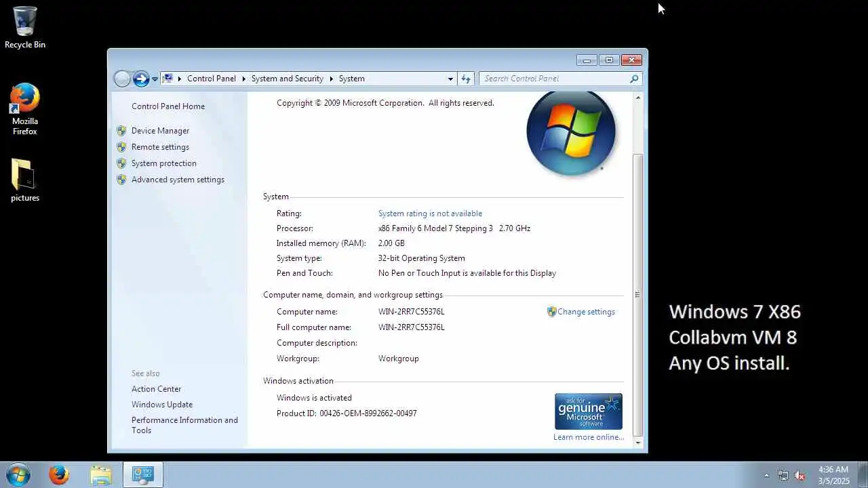Open Windows Update under See also

(162, 405)
